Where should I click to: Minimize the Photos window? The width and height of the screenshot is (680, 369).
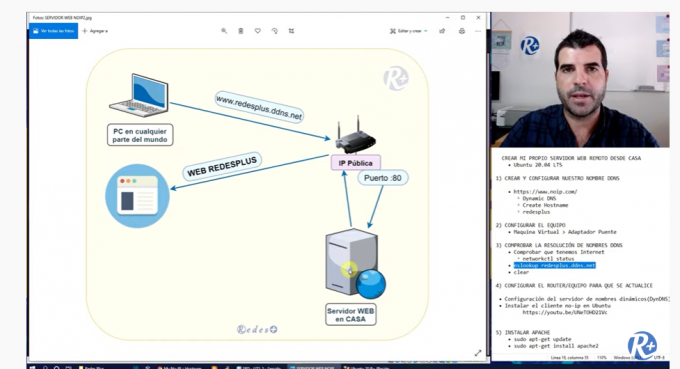pos(448,18)
